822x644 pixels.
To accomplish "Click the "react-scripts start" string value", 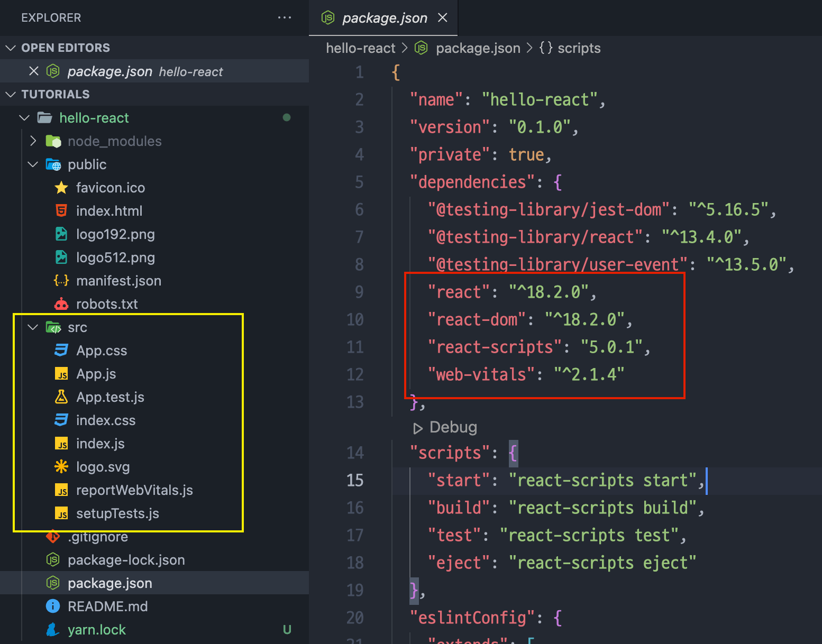I will tap(602, 480).
